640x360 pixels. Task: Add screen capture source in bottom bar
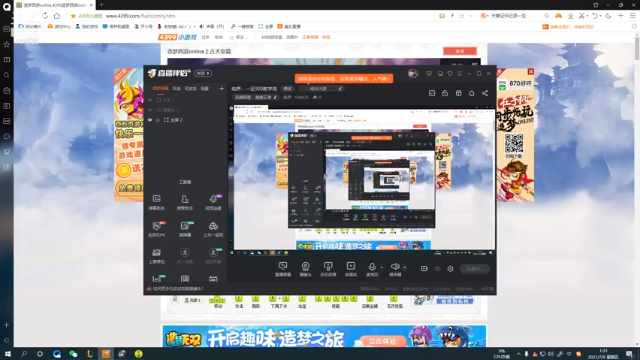tap(283, 269)
